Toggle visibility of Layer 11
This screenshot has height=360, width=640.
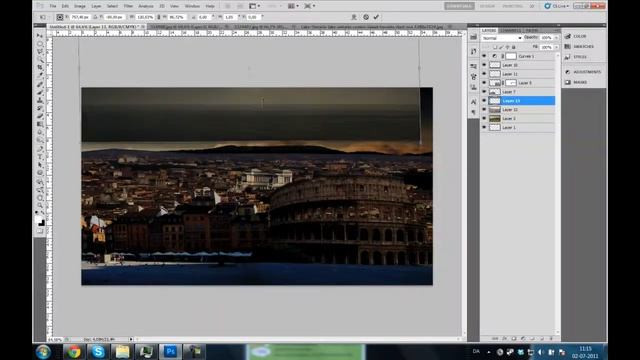tap(484, 74)
